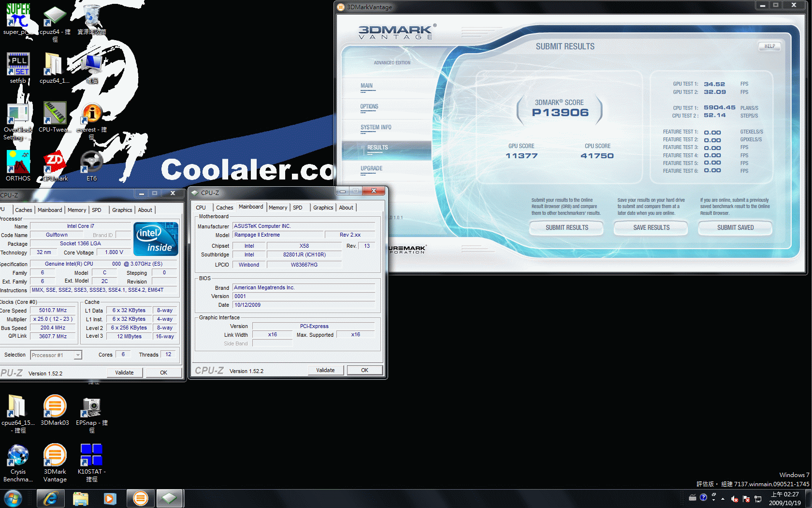Launch OverClock Setting desktop icon

pos(18,121)
